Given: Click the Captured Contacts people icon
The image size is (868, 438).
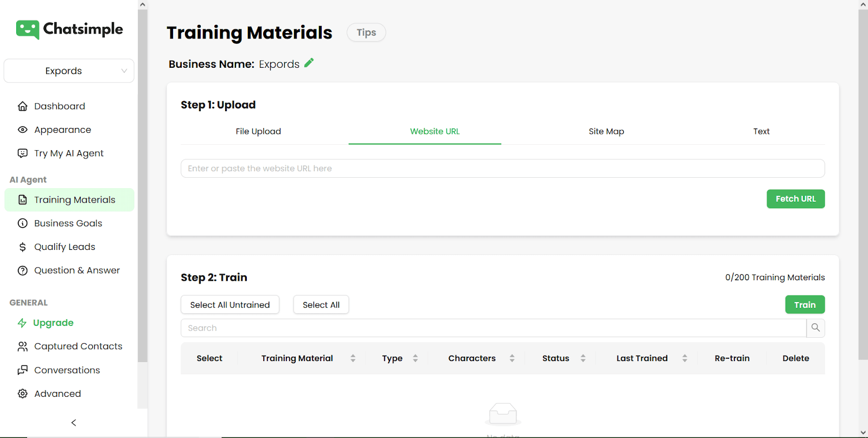Looking at the screenshot, I should [22, 346].
